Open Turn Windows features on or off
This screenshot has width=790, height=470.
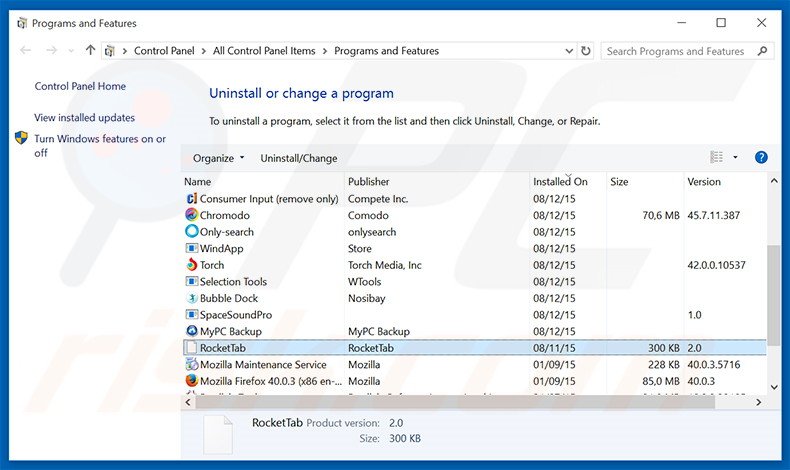click(100, 146)
